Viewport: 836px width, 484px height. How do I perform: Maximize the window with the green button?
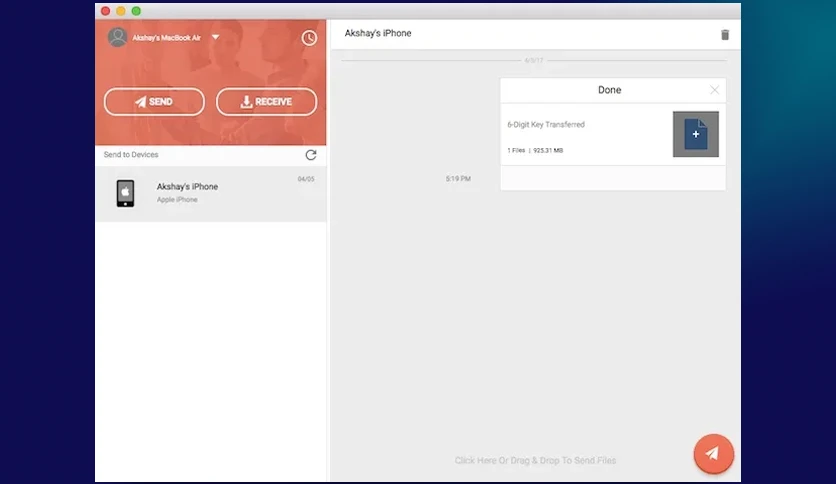(x=136, y=11)
